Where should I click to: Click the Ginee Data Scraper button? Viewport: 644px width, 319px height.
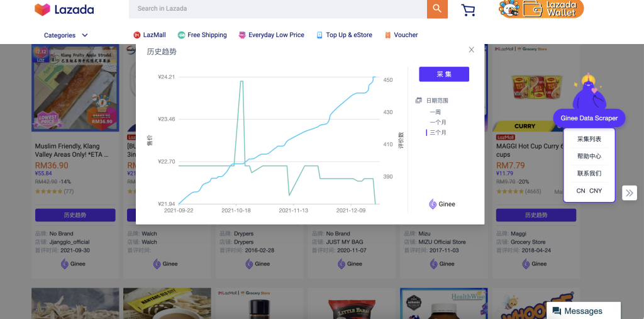point(589,118)
